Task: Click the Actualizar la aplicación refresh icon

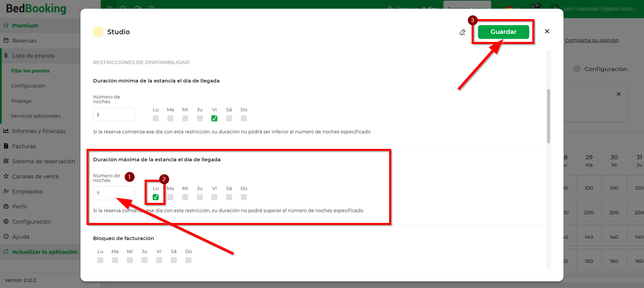Action: point(6,251)
